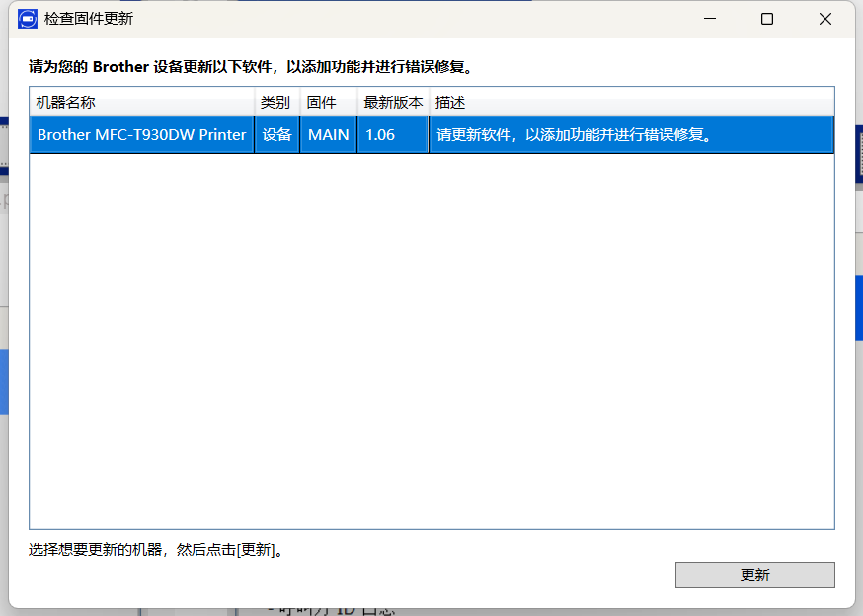The height and width of the screenshot is (616, 863).
Task: Click description text 请更新软件，以添加功能并进行错误修复。
Action: [574, 135]
